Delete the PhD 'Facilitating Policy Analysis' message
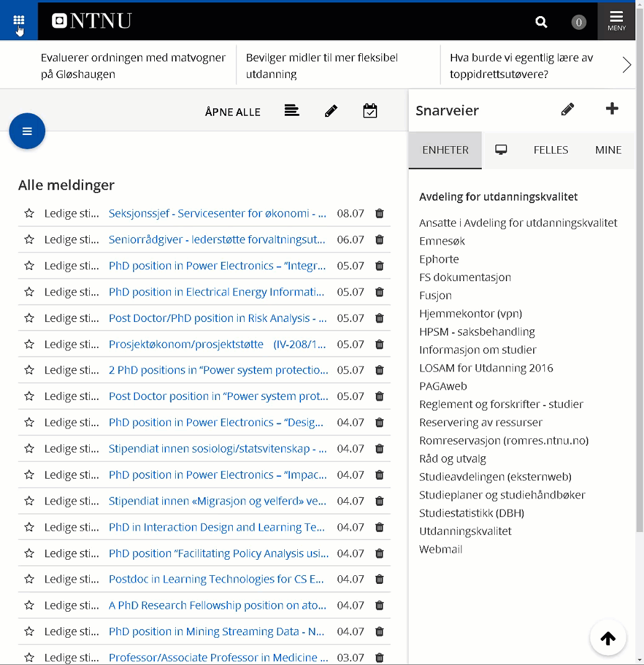This screenshot has height=665, width=644. click(x=379, y=554)
